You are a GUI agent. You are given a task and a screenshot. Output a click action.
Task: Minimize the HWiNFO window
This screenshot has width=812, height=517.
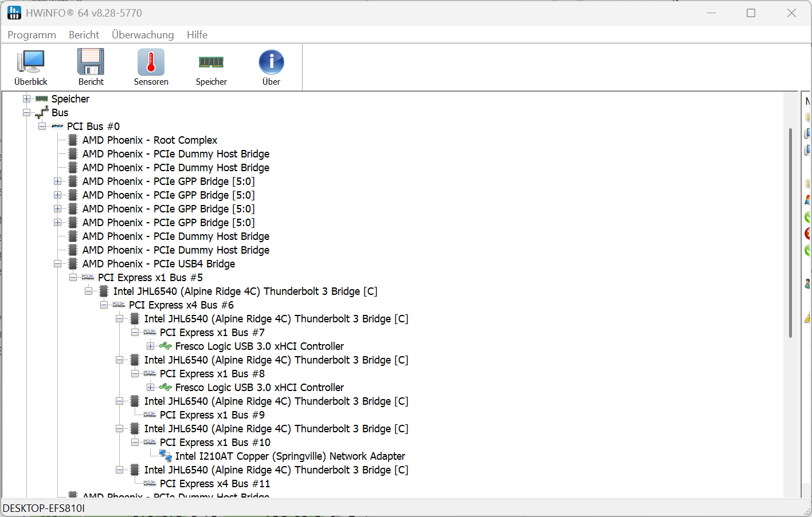coord(711,13)
